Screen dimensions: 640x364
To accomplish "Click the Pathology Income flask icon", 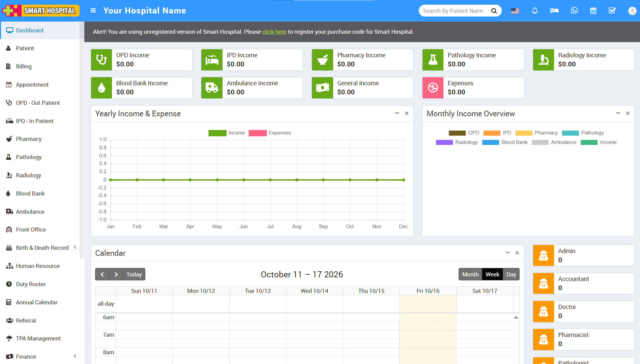I will point(433,60).
